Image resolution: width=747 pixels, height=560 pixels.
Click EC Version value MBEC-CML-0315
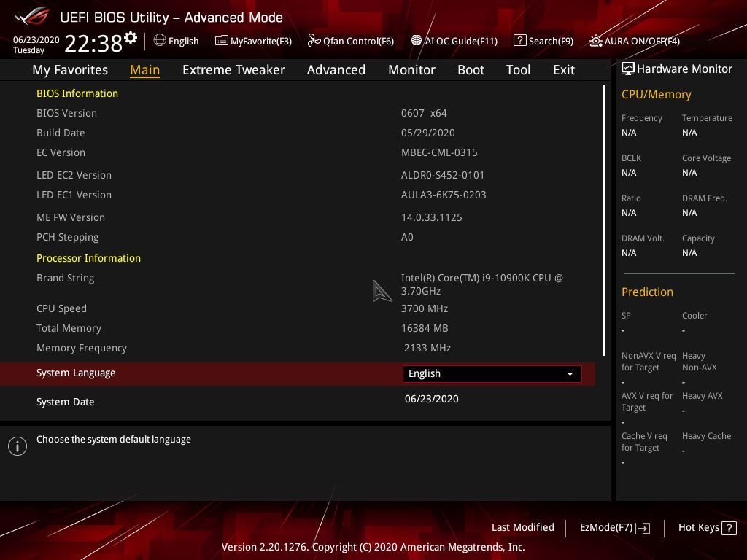point(439,152)
